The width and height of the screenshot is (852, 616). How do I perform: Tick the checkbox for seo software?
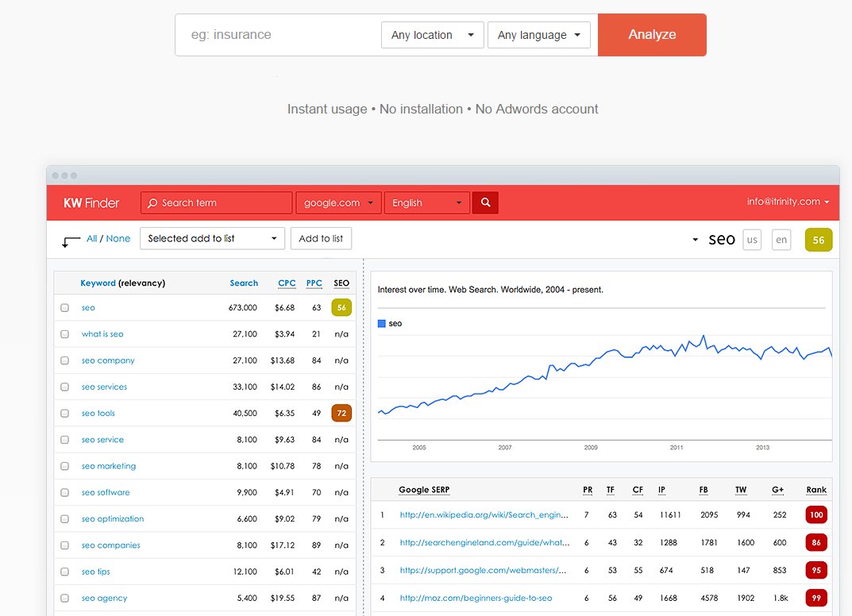pos(64,493)
